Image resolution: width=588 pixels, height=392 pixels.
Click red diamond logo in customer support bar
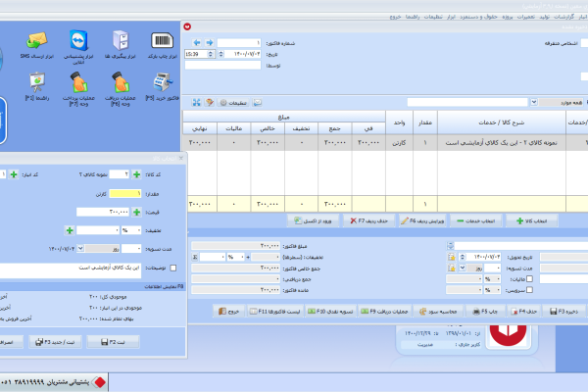tap(100, 382)
